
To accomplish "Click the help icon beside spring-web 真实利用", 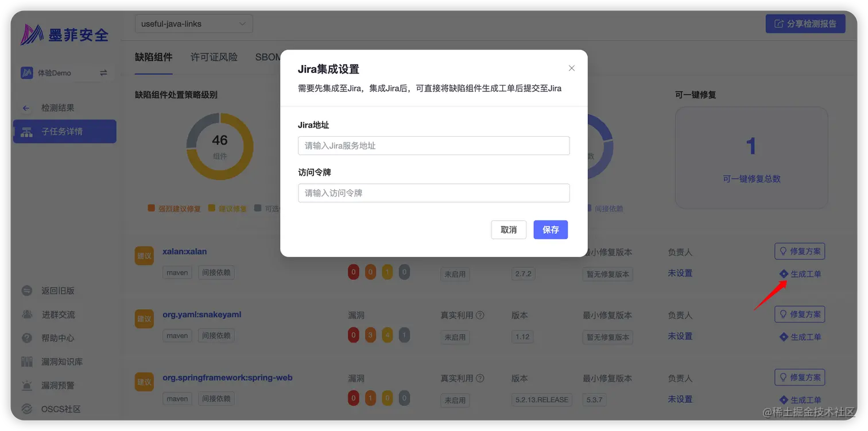I will pos(480,378).
